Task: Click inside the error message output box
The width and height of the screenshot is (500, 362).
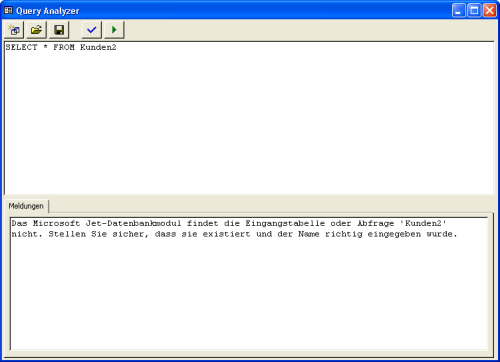Action: point(249,283)
